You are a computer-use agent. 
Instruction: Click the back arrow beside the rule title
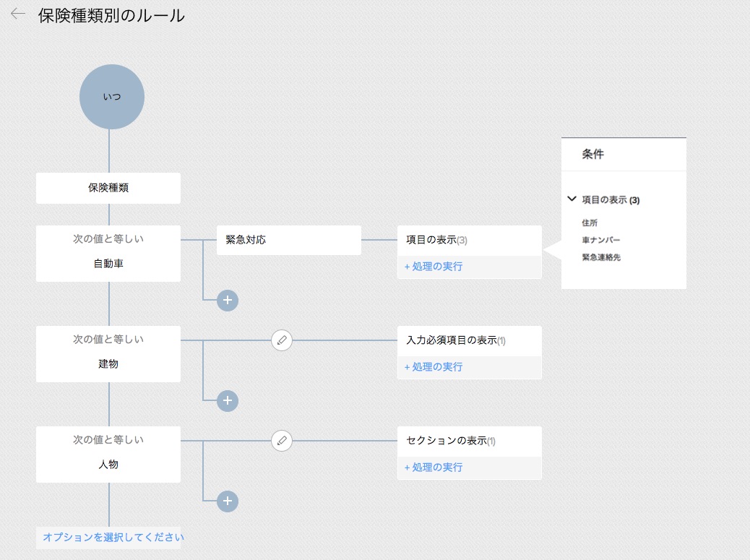pos(18,14)
